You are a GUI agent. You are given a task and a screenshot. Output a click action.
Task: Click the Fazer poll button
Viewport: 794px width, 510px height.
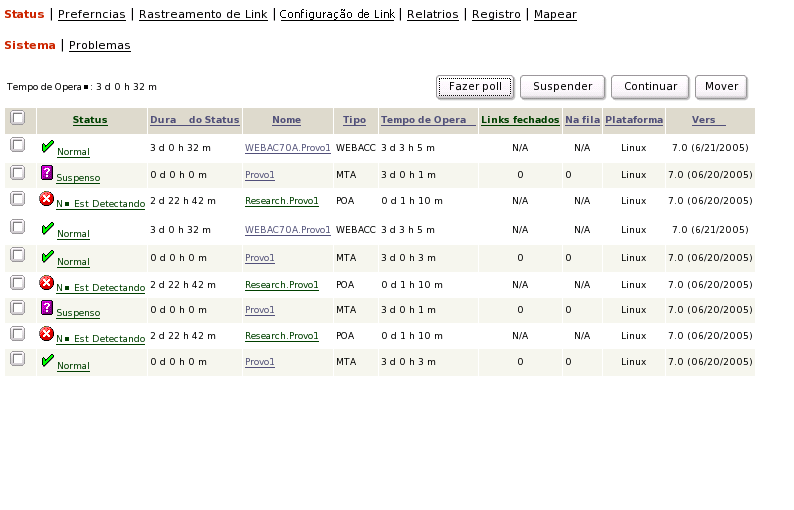click(x=475, y=87)
